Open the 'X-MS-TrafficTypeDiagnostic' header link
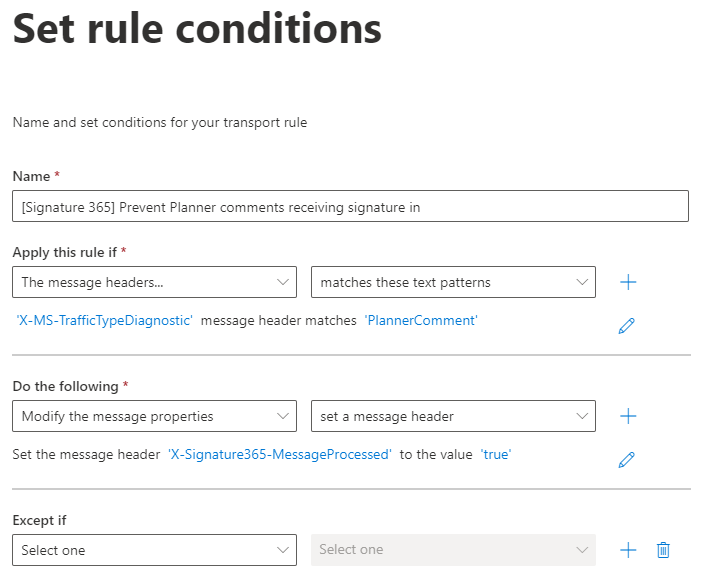Viewport: 726px width, 580px height. point(105,320)
